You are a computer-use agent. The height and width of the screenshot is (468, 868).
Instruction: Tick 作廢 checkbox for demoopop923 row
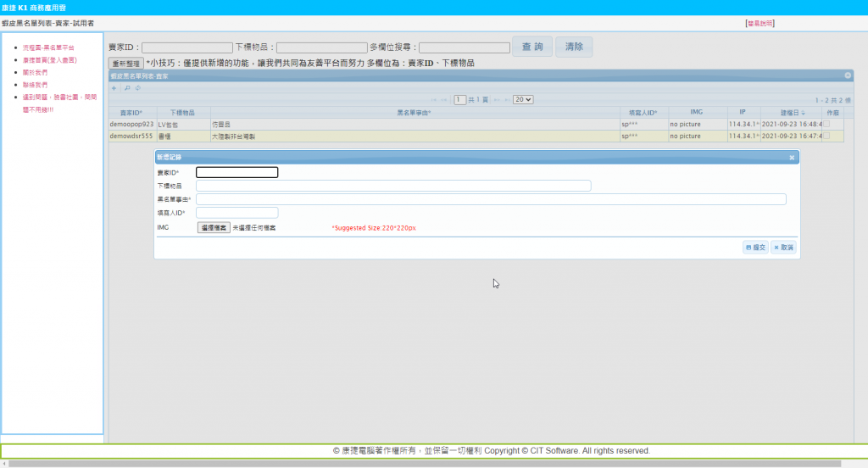coord(826,124)
